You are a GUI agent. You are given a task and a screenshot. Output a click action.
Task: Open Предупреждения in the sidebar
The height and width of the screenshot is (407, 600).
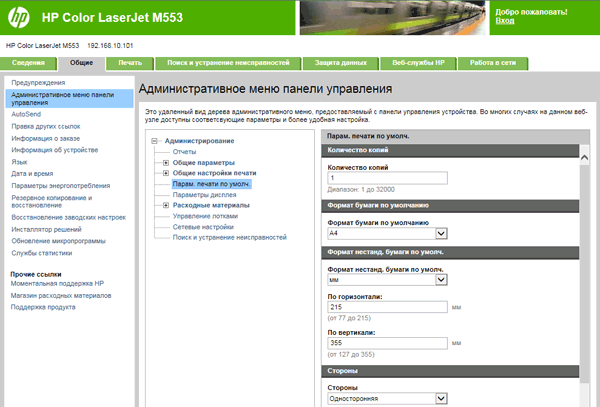(x=38, y=83)
